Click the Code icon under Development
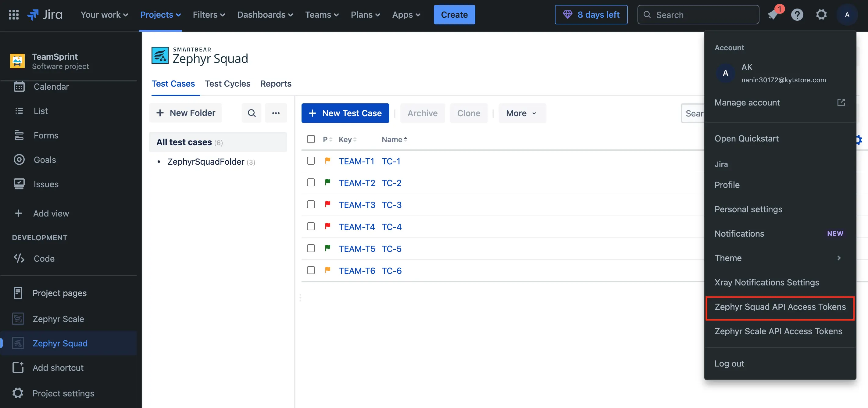 [x=19, y=258]
